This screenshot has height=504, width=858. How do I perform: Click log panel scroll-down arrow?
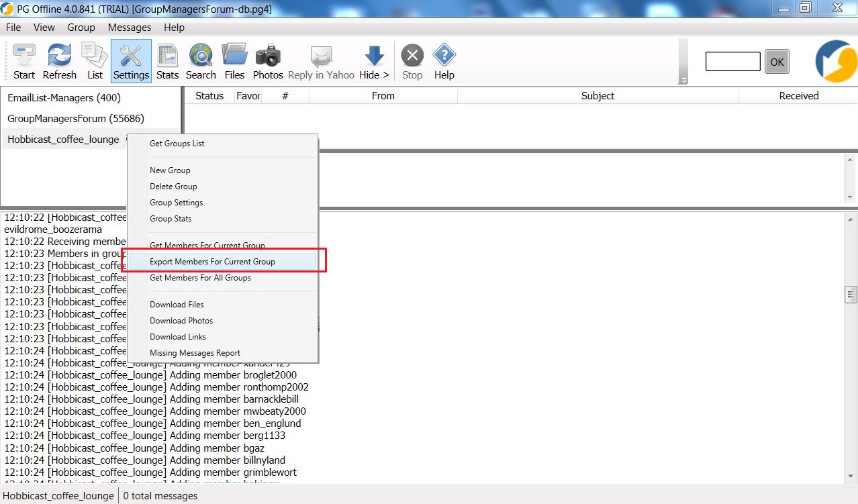click(x=851, y=476)
